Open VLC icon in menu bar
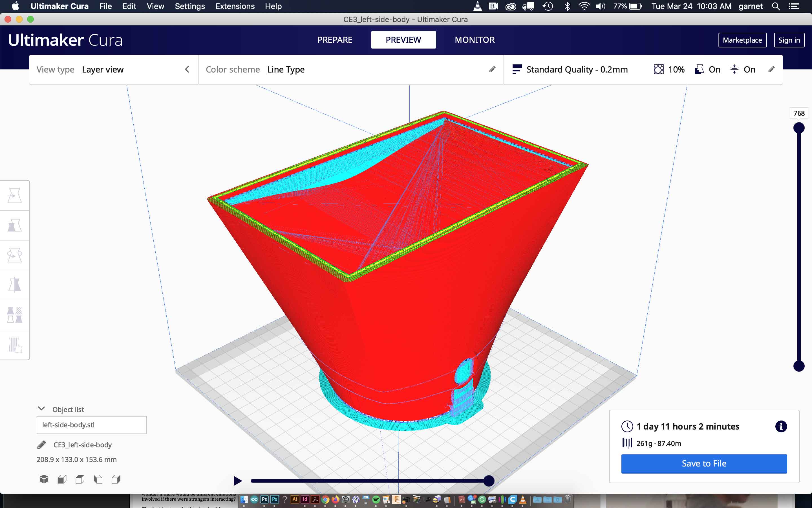This screenshot has width=812, height=508. [477, 6]
